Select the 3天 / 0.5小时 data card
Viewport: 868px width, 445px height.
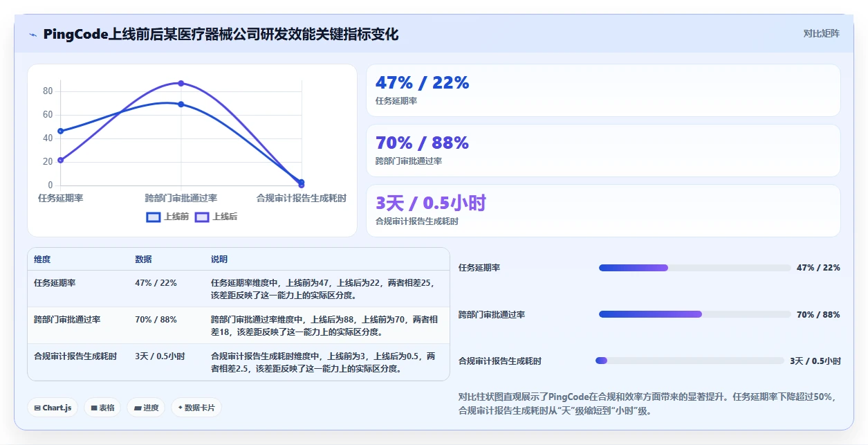(x=603, y=210)
